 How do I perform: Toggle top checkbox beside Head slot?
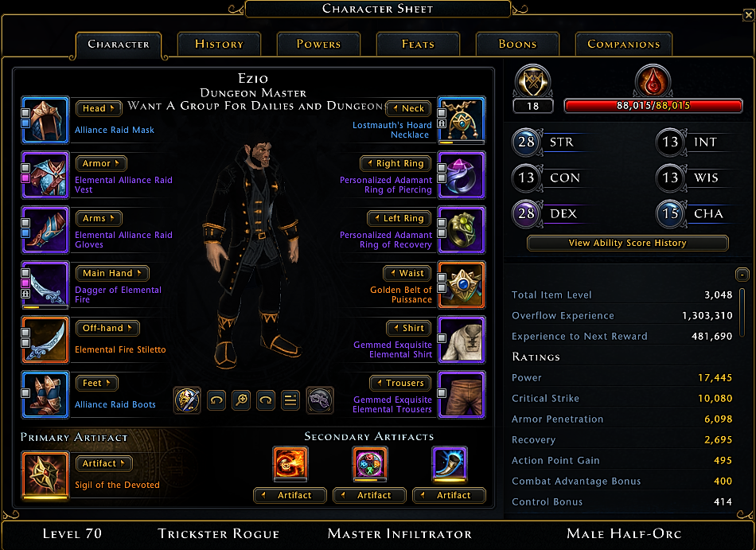(25, 113)
